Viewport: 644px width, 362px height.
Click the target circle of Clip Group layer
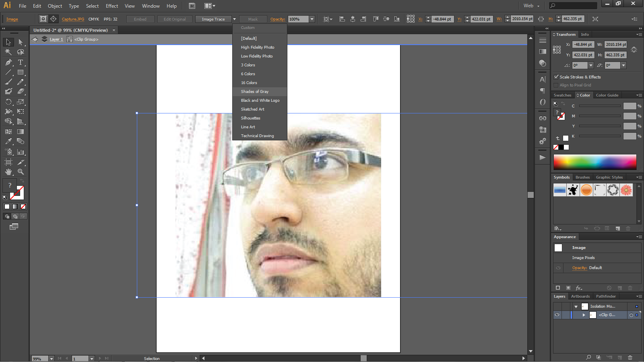click(631, 315)
